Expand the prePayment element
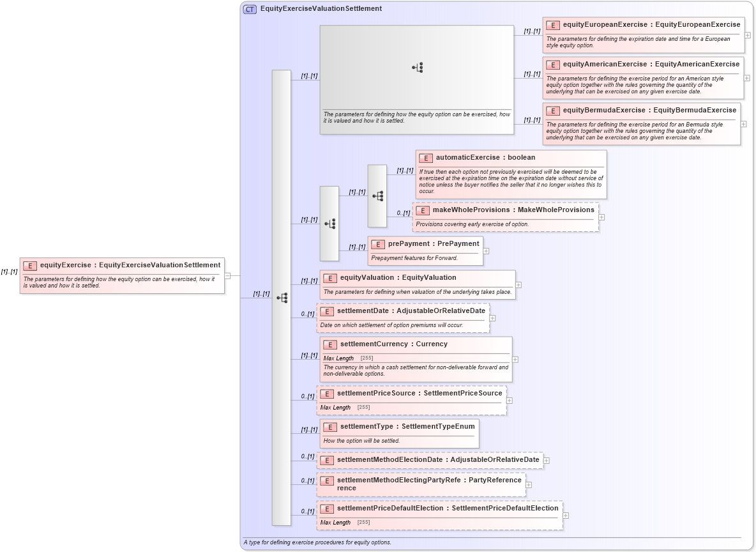Viewport: 756px width, 552px height. coord(486,251)
